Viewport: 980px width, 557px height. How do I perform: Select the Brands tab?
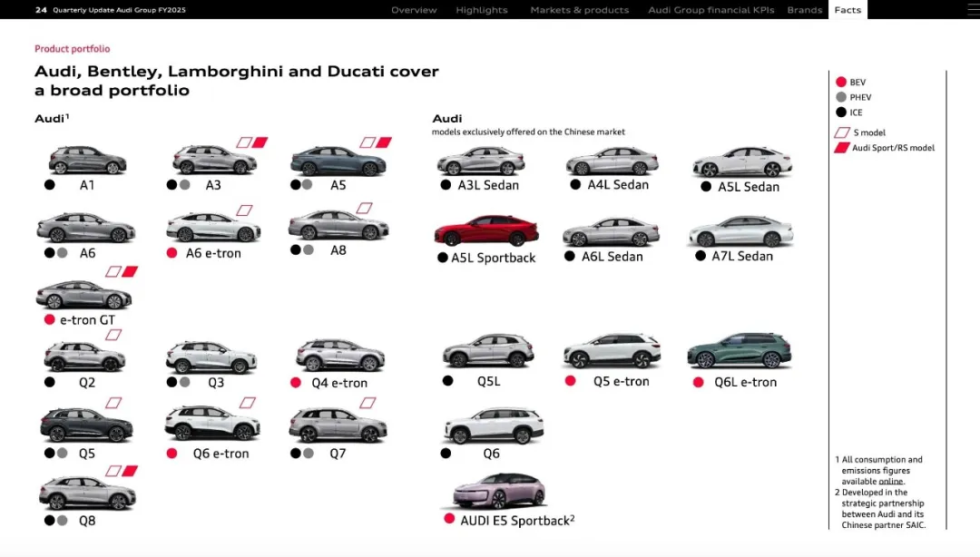[x=804, y=10]
